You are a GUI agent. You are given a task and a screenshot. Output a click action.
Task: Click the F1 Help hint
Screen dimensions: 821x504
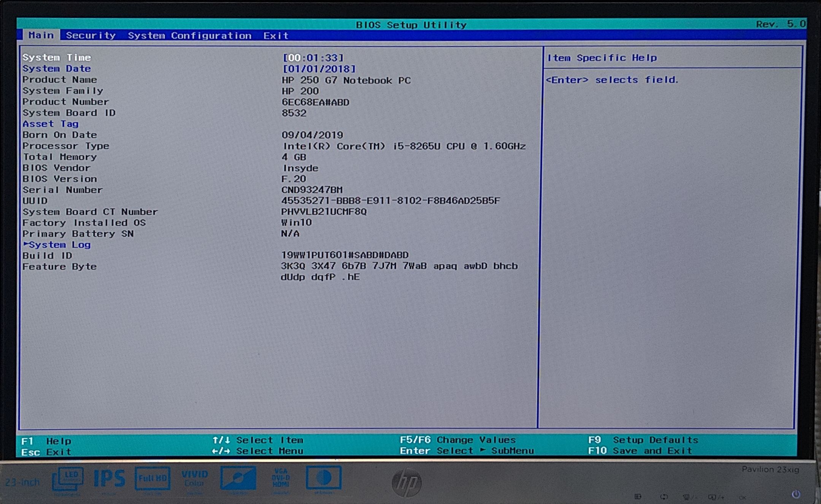pos(46,441)
